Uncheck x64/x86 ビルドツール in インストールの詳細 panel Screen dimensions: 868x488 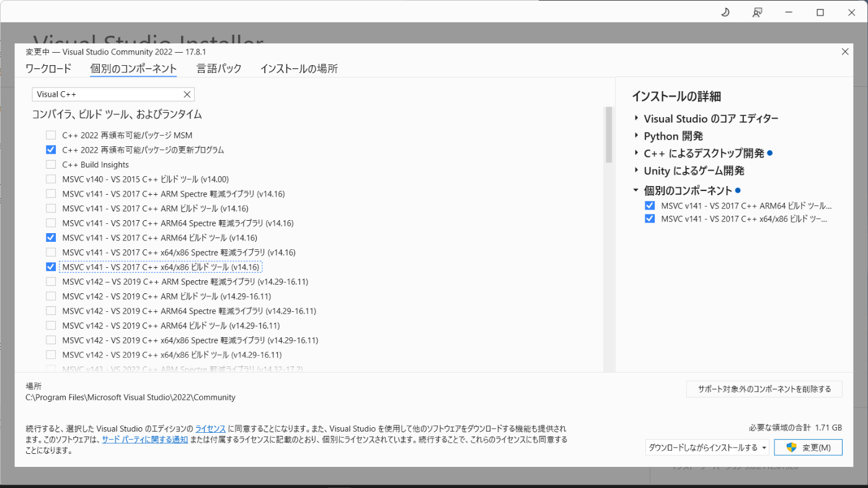coord(650,219)
